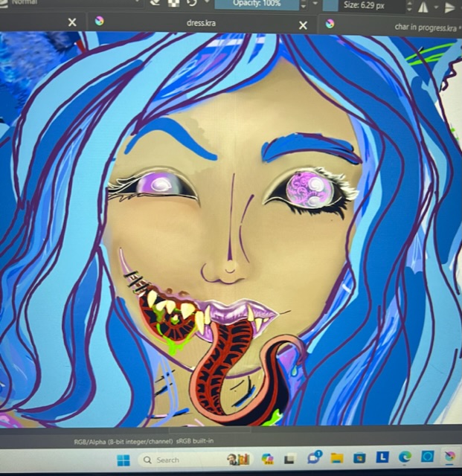Close the leftmost document tab
The width and height of the screenshot is (462, 476).
[x=72, y=22]
